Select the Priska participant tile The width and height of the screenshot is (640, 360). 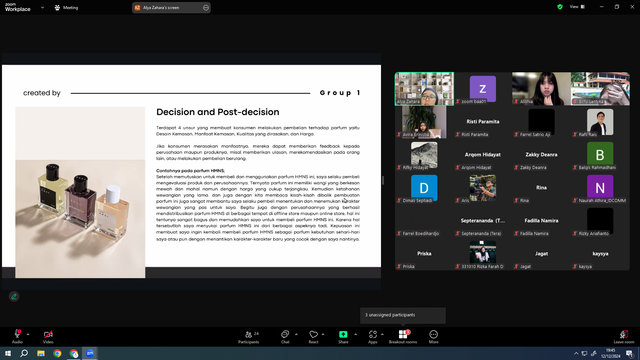coord(424,254)
